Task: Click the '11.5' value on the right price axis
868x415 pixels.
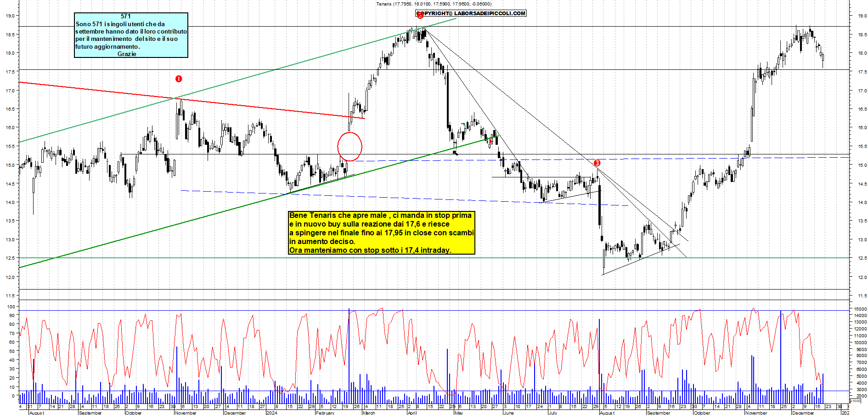Action: point(862,296)
